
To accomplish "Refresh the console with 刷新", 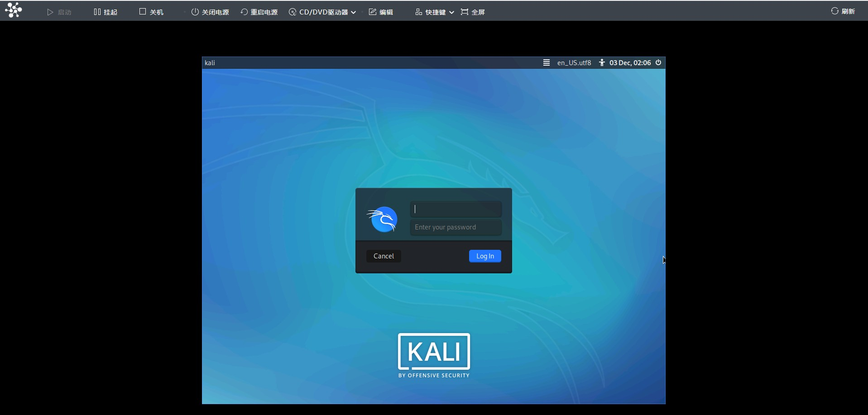I will [843, 11].
